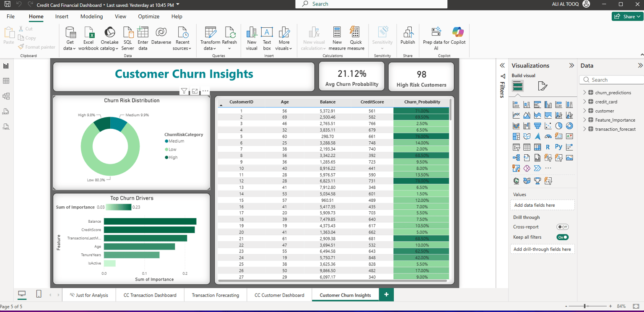
Task: Expand the Feature_Importance table
Action: click(584, 120)
